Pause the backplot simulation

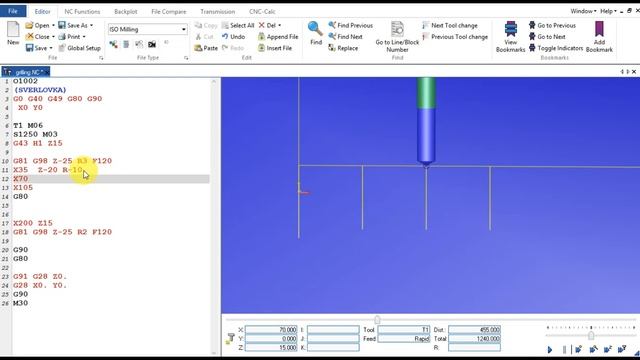(x=564, y=349)
